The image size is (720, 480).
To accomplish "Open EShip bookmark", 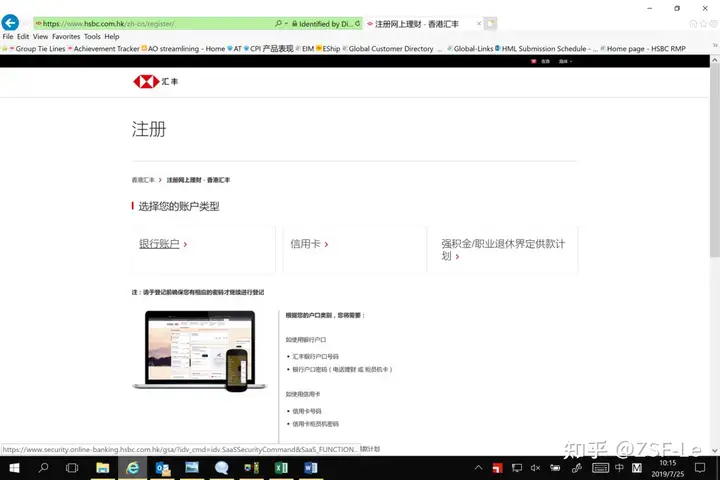I will point(328,49).
